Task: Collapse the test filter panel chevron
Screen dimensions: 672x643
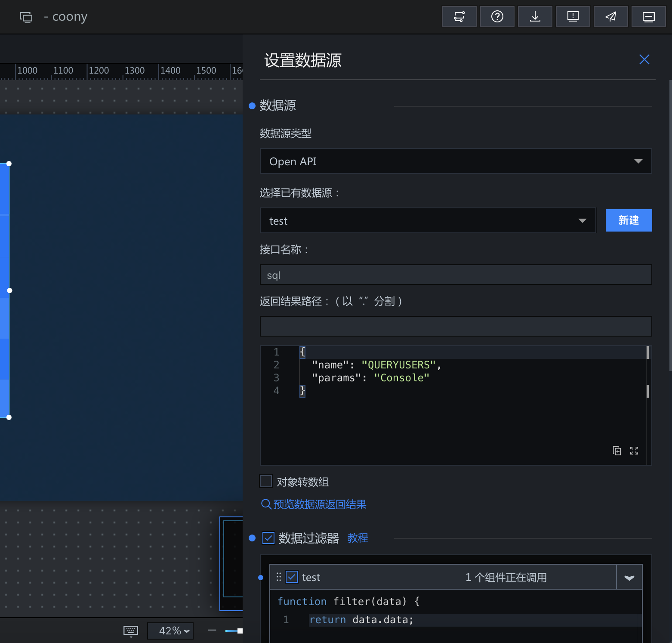Action: (x=629, y=577)
